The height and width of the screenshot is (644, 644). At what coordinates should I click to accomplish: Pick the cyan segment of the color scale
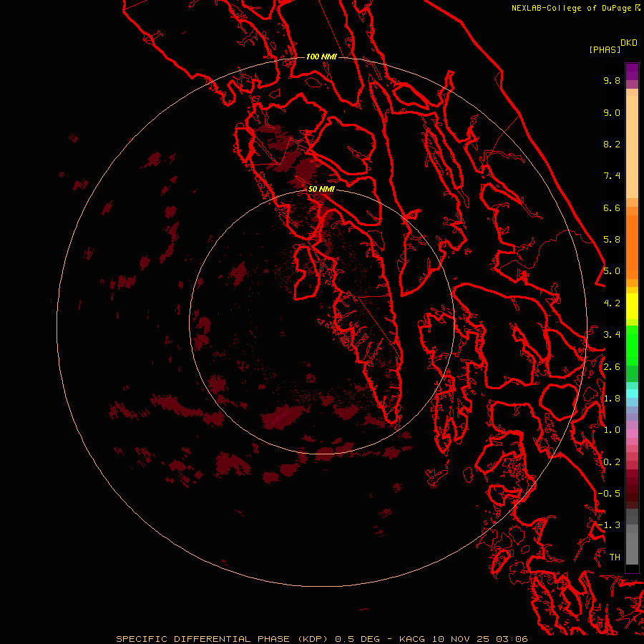[x=632, y=394]
